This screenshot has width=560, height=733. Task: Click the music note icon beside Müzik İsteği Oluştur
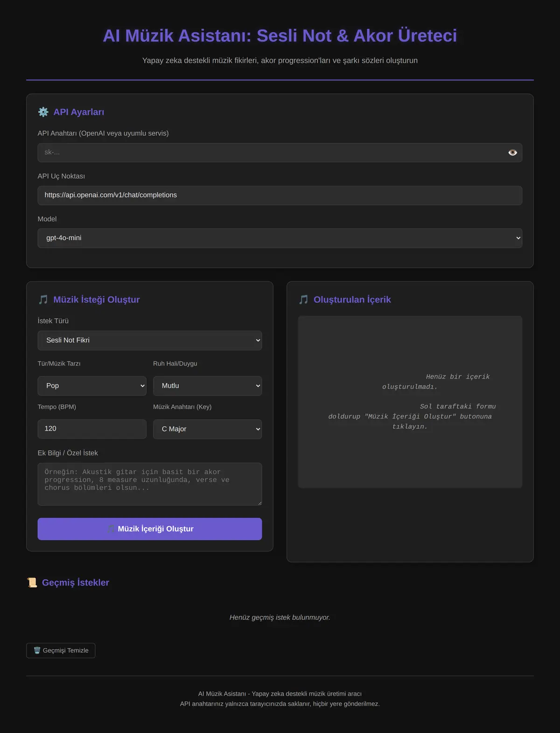tap(43, 300)
